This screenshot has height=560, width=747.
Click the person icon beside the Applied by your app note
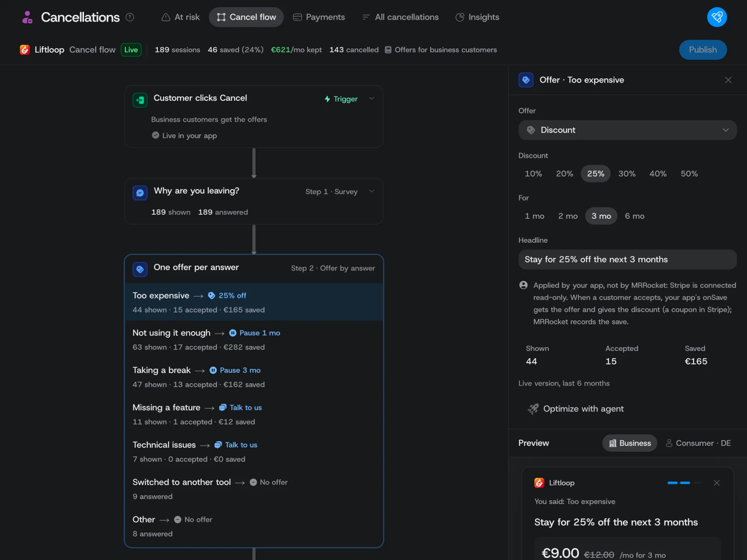pyautogui.click(x=524, y=285)
